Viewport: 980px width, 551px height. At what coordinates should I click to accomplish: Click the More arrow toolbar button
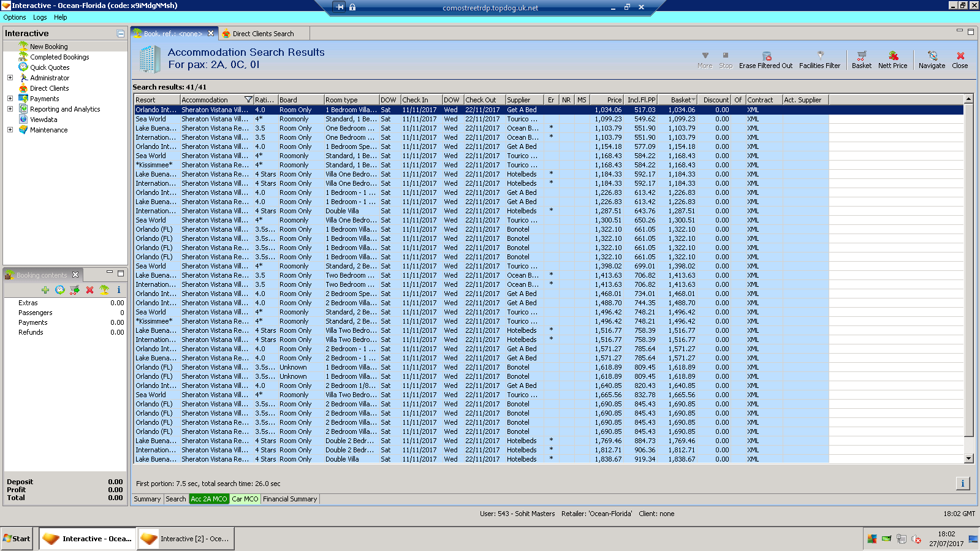705,59
